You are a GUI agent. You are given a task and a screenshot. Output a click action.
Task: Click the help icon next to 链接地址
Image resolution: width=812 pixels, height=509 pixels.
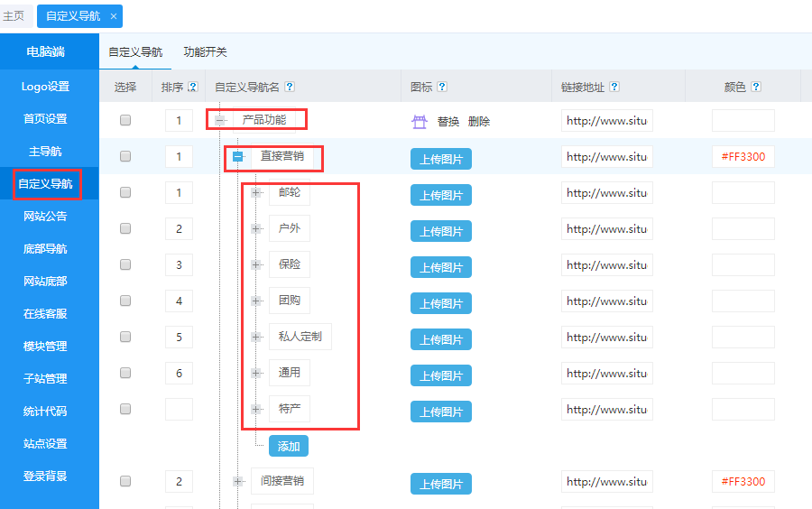click(x=614, y=88)
